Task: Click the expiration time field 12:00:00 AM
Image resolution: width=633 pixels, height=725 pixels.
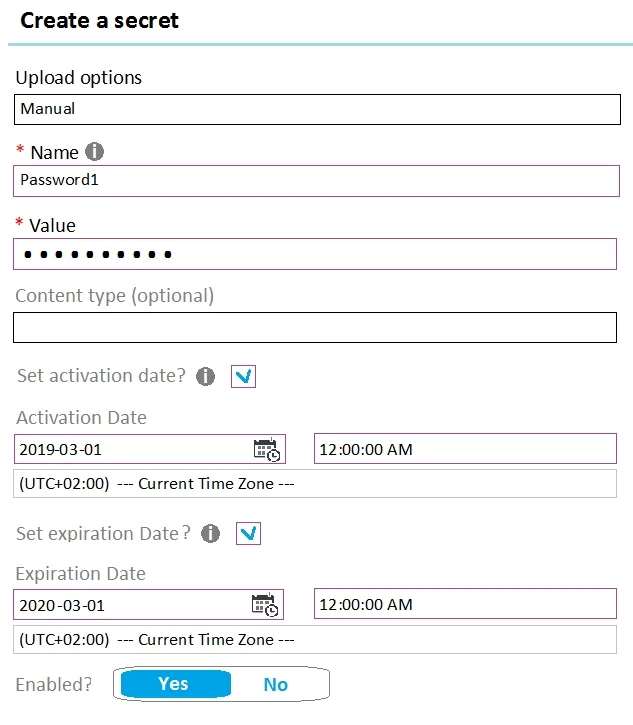Action: [465, 603]
